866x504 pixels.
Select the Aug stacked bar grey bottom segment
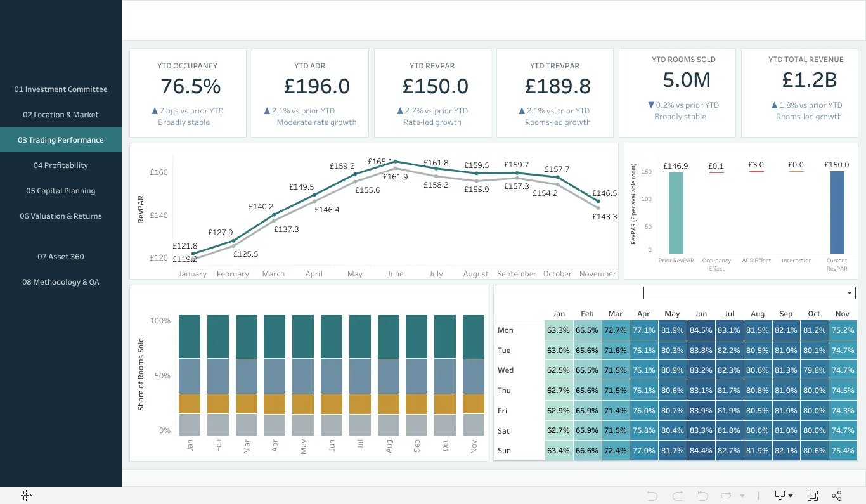point(389,424)
